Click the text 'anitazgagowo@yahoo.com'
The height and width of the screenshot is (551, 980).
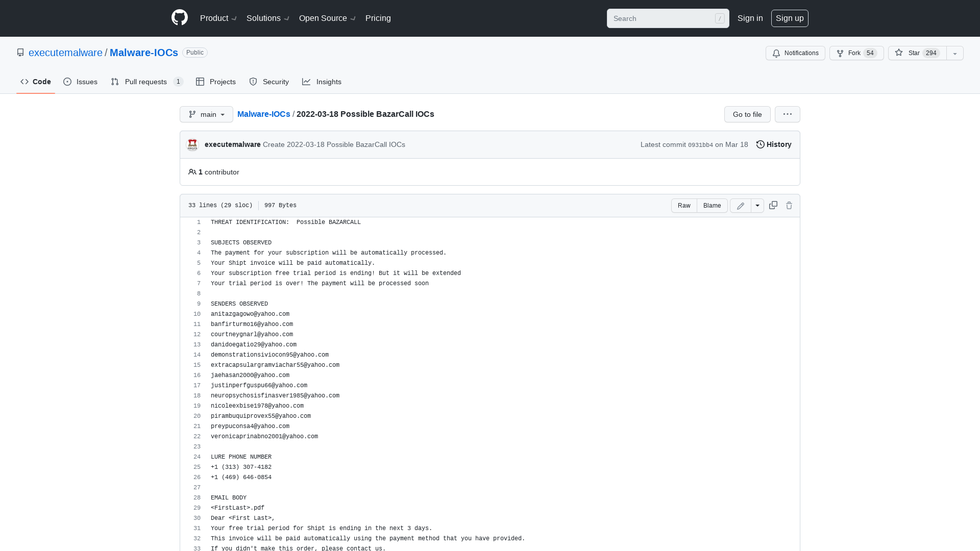250,314
